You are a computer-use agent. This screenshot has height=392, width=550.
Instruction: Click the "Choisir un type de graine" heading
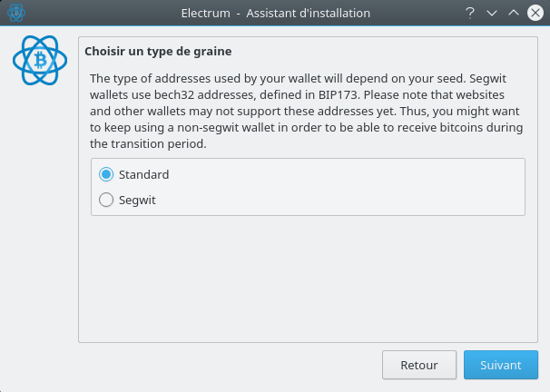(158, 52)
